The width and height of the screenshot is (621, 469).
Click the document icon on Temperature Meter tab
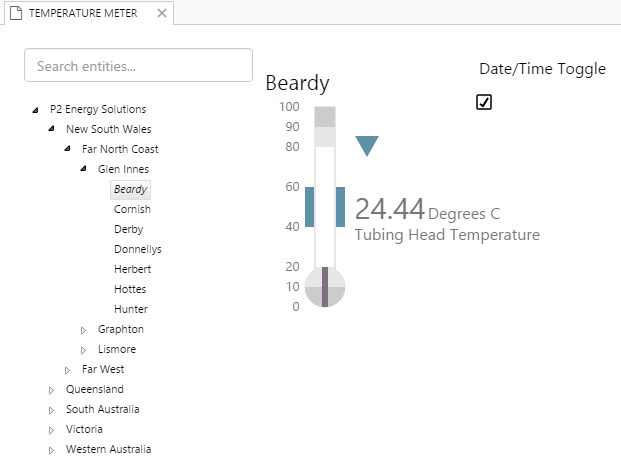coord(15,14)
